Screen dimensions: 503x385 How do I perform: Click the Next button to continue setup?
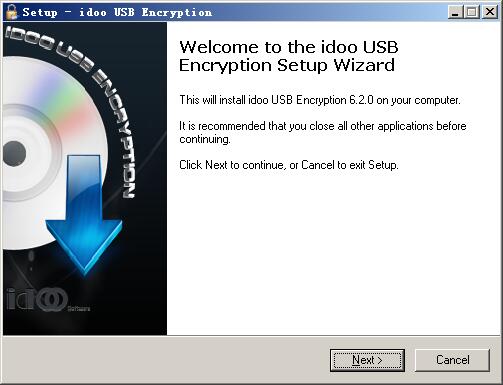click(367, 360)
